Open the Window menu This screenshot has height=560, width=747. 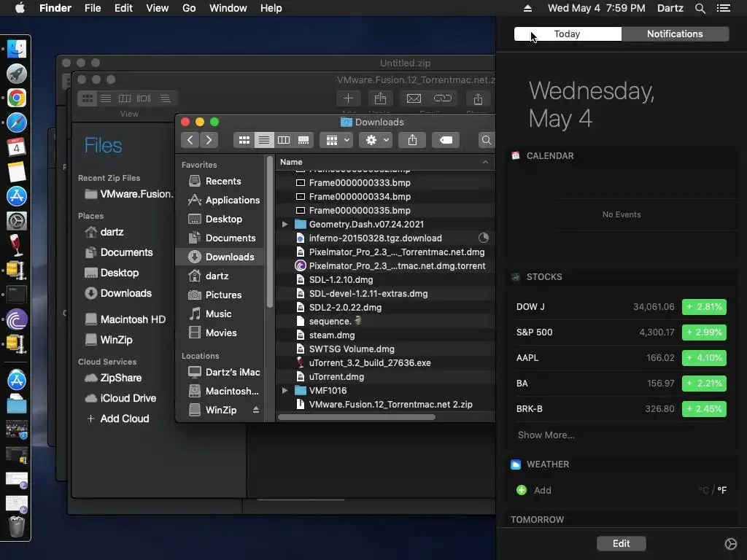click(x=228, y=8)
